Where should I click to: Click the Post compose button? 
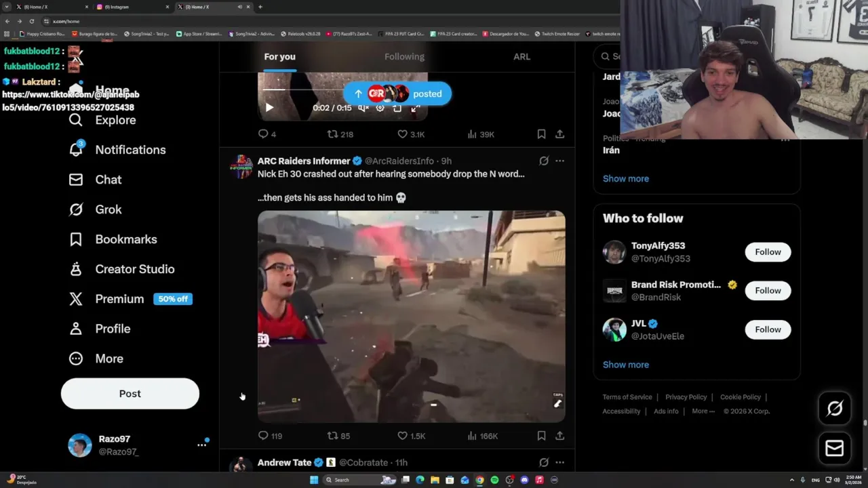tap(130, 394)
